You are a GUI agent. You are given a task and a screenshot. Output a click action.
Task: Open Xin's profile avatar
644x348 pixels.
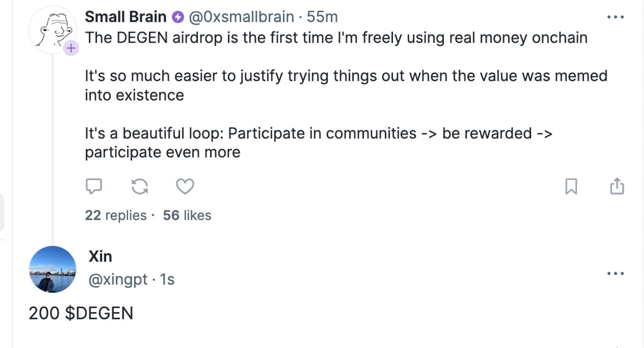(52, 270)
